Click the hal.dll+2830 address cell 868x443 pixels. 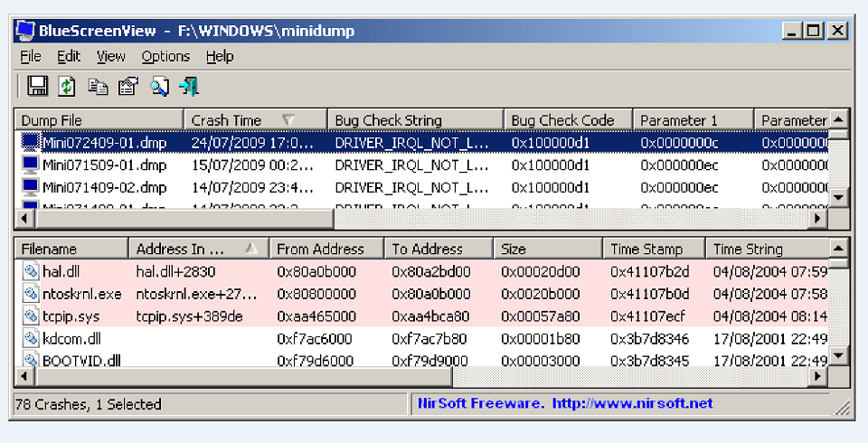click(175, 271)
